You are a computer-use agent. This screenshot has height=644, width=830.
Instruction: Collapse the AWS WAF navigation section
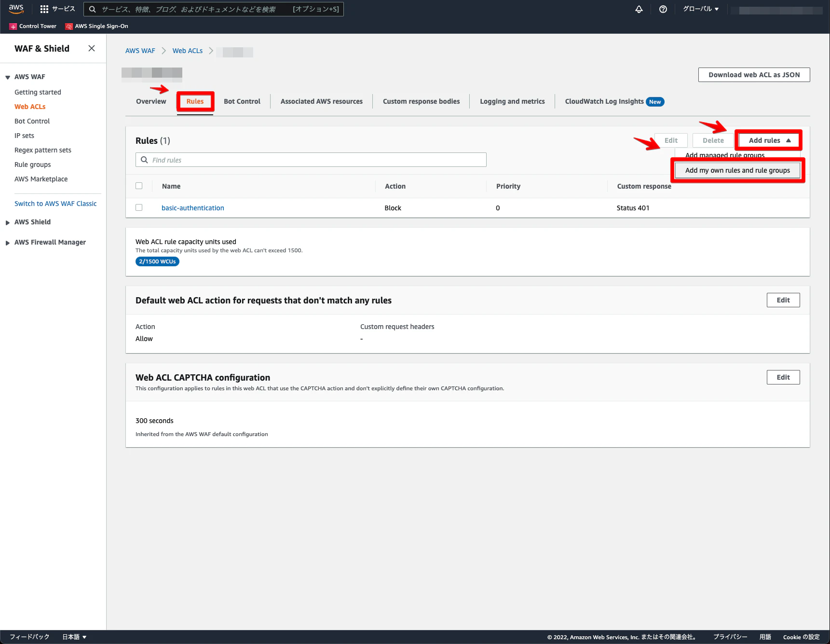pyautogui.click(x=8, y=77)
